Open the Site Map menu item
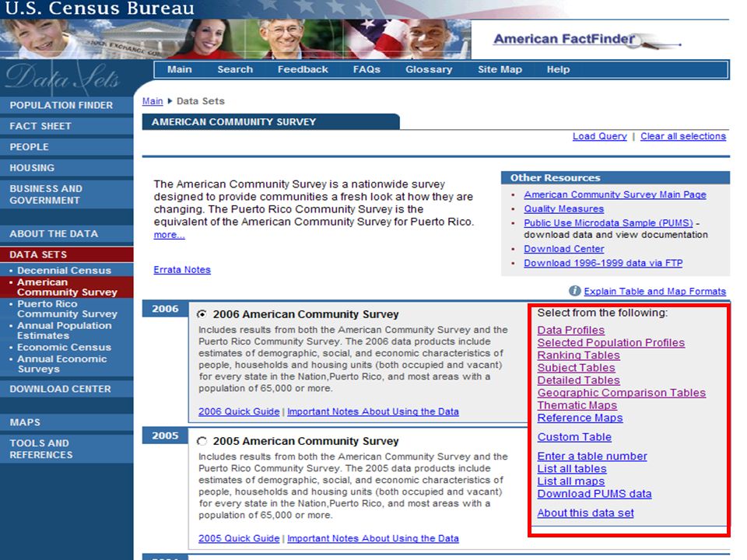 click(500, 69)
